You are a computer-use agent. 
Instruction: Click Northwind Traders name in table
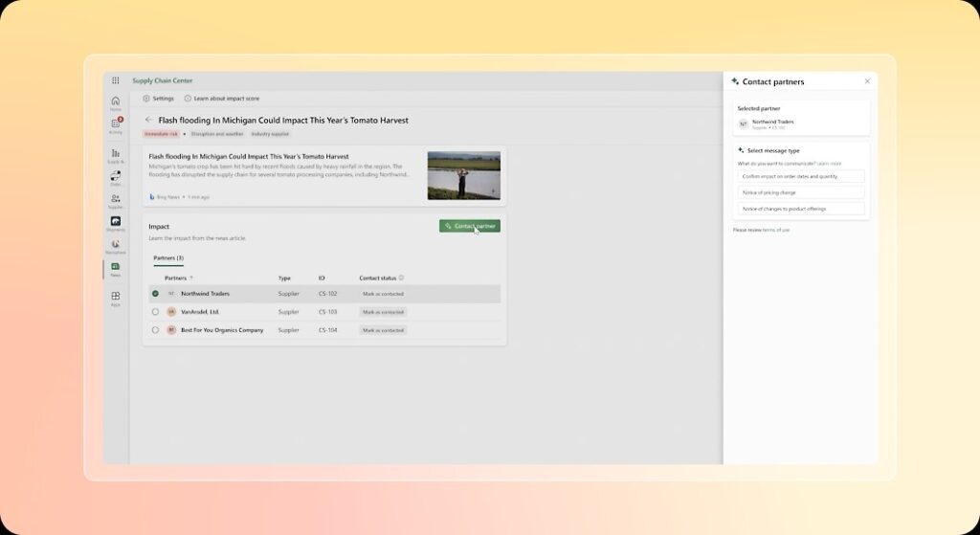point(205,293)
